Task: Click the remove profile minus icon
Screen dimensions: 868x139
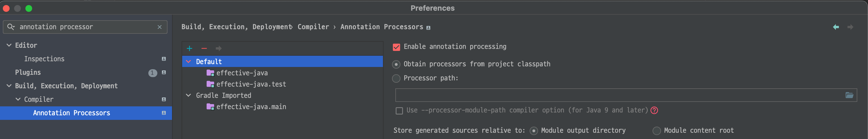Action: [204, 48]
